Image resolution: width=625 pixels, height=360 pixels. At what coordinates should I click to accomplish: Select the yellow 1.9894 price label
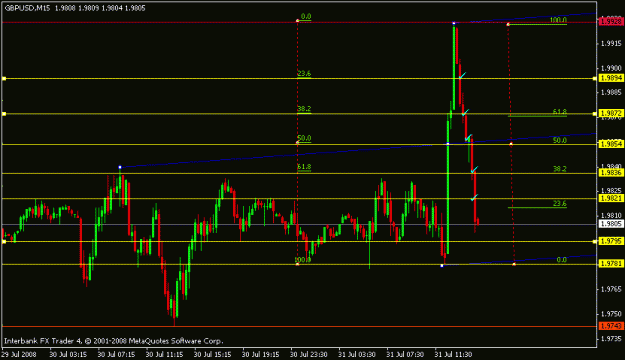pos(611,78)
